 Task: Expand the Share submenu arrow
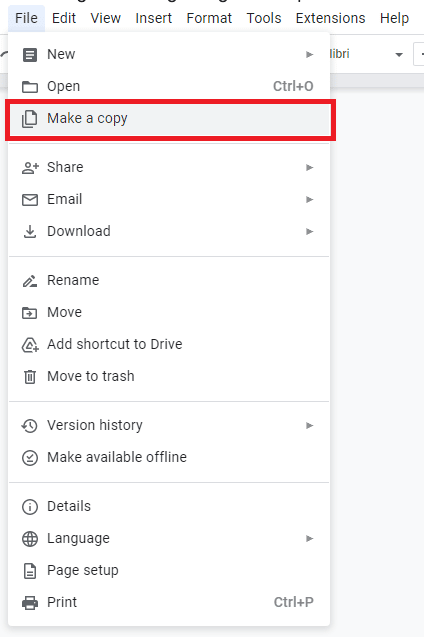pos(309,167)
